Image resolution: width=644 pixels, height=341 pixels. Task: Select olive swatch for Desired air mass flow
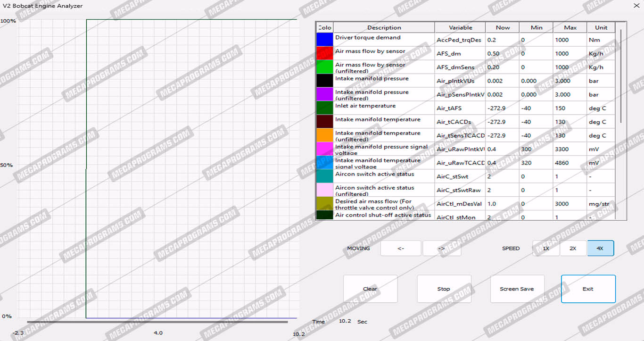click(x=324, y=204)
